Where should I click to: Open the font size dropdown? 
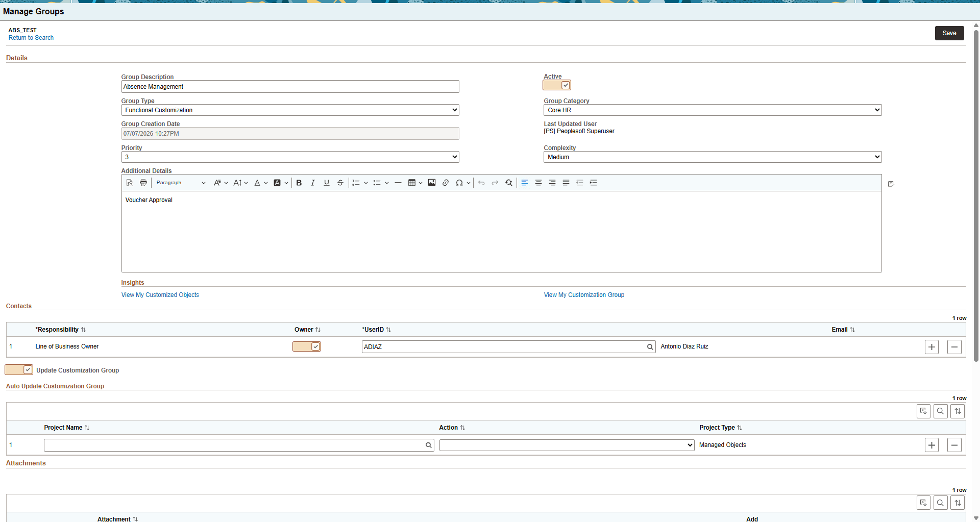(240, 183)
